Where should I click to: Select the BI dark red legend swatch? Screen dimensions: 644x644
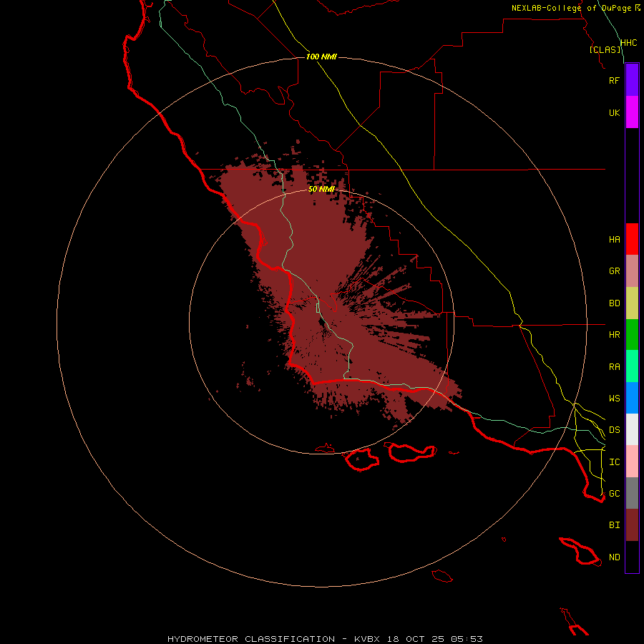point(632,525)
